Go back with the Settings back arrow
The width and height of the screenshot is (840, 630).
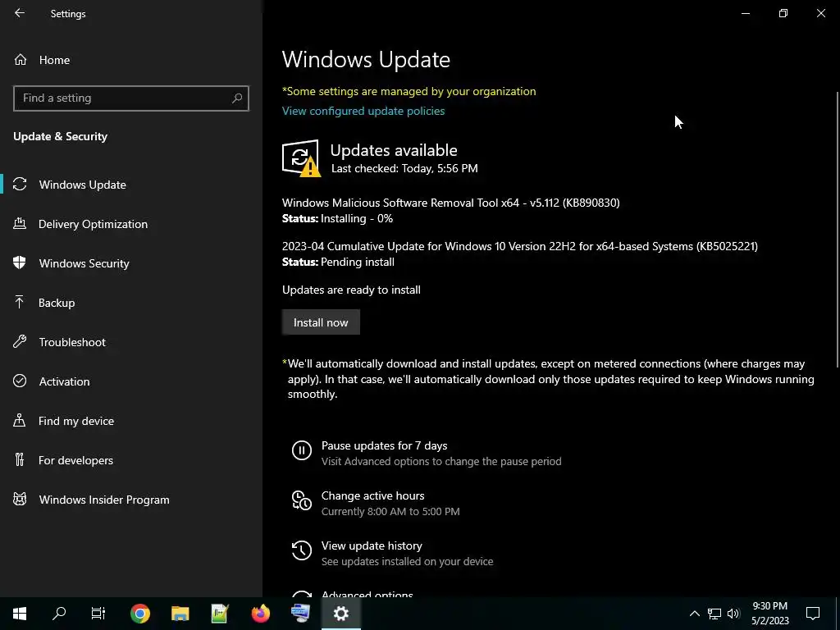[x=20, y=13]
